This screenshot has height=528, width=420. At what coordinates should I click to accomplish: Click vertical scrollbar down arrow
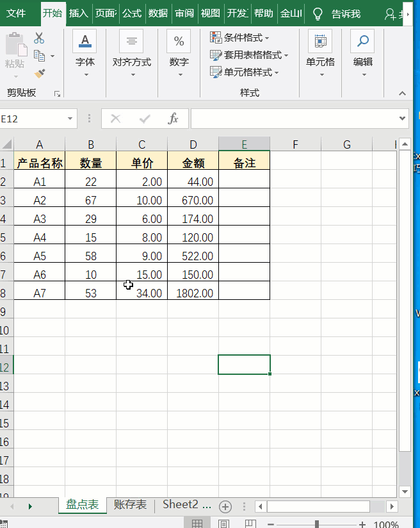(405, 491)
